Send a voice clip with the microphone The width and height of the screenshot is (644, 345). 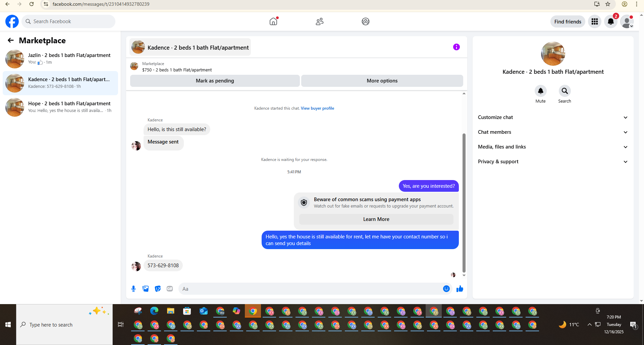[x=133, y=289]
